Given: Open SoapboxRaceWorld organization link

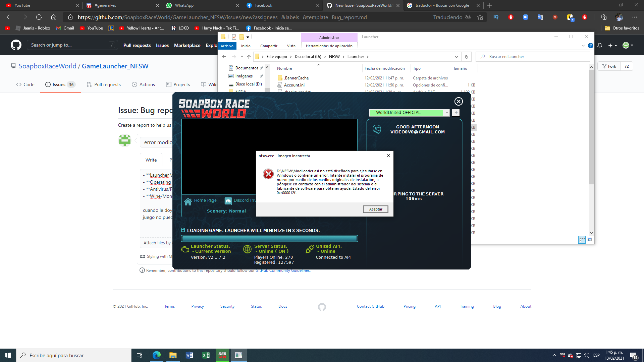Looking at the screenshot, I should (x=48, y=66).
